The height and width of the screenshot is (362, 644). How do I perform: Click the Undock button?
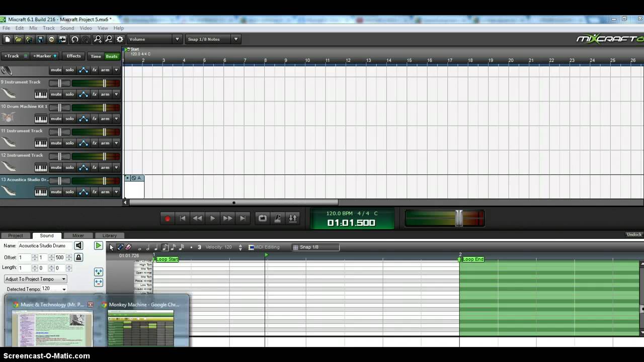tap(634, 234)
